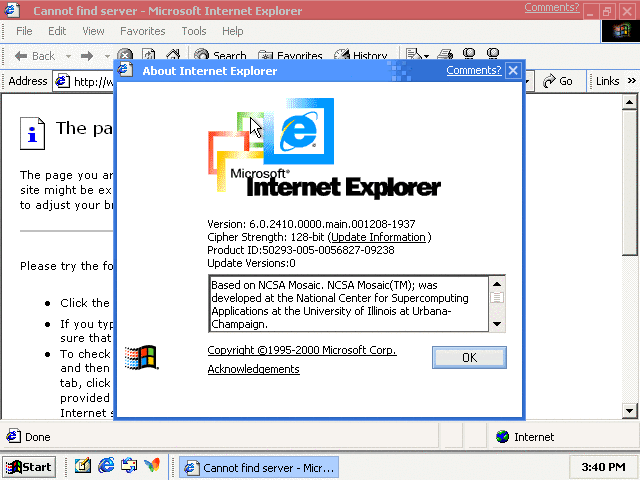Click the Print toolbar icon
The width and height of the screenshot is (640, 480).
tap(445, 54)
